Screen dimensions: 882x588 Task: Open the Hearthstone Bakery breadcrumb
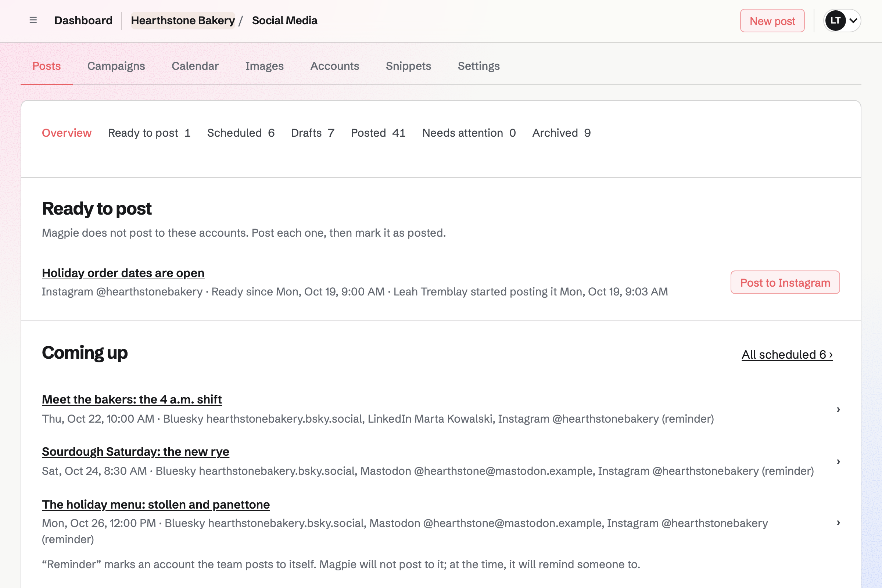(183, 21)
